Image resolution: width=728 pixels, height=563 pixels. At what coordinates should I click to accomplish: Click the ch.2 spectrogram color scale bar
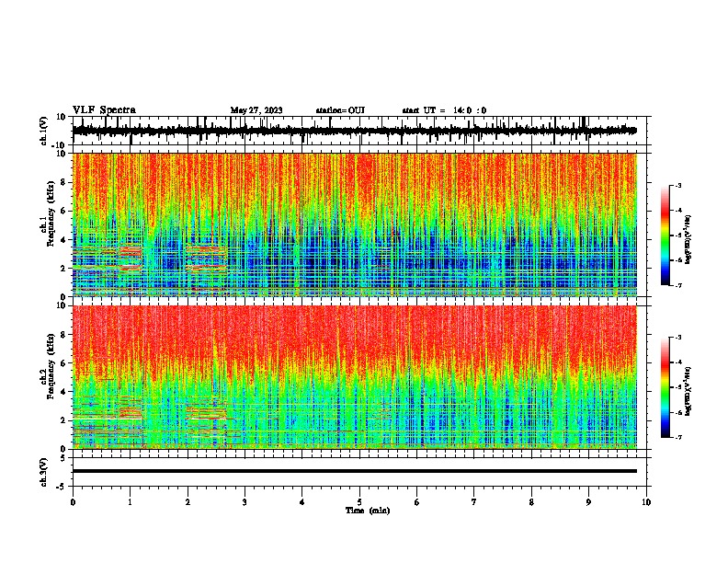pos(665,387)
